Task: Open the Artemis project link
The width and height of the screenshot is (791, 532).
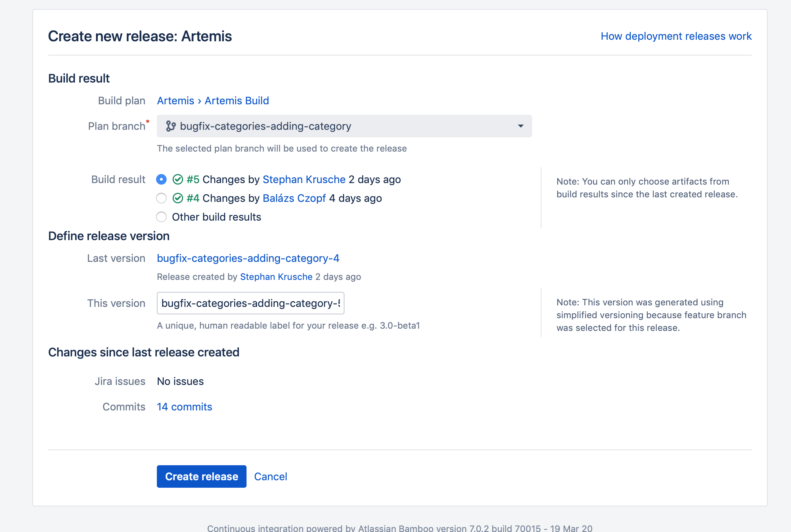Action: point(176,101)
